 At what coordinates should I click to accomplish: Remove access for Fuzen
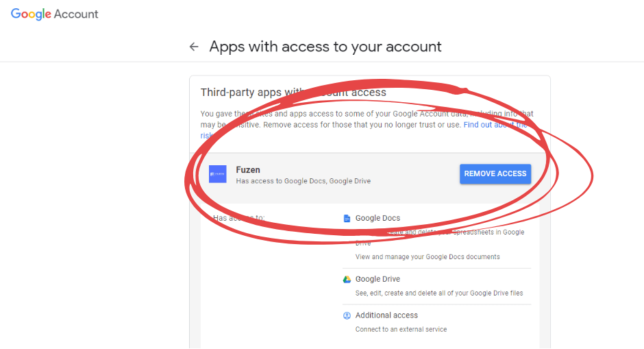click(x=495, y=174)
